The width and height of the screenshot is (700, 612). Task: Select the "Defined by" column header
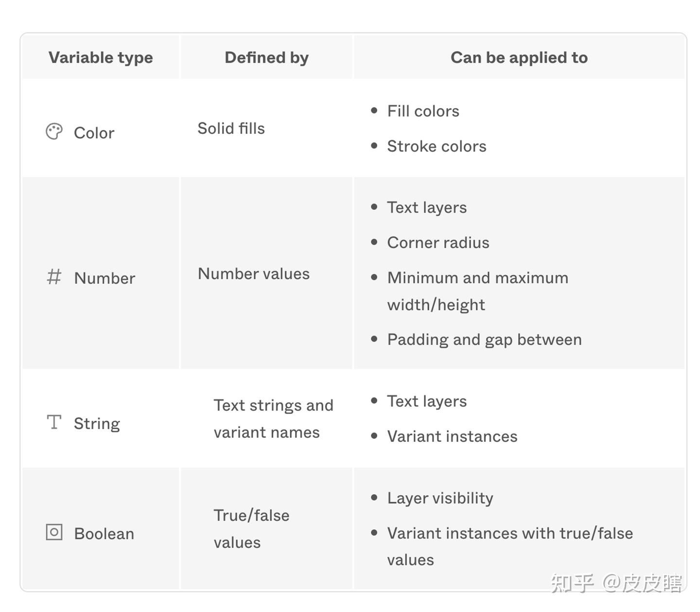coord(266,57)
